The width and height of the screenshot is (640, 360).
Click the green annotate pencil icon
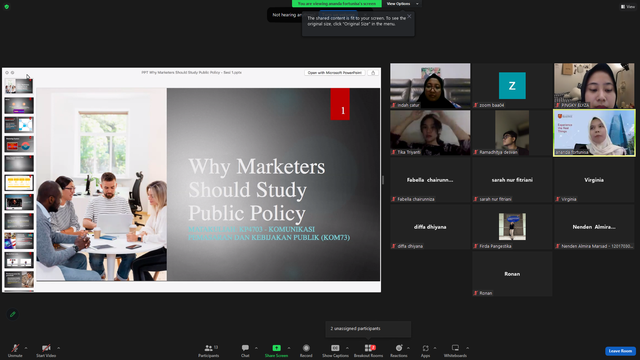pyautogui.click(x=13, y=314)
